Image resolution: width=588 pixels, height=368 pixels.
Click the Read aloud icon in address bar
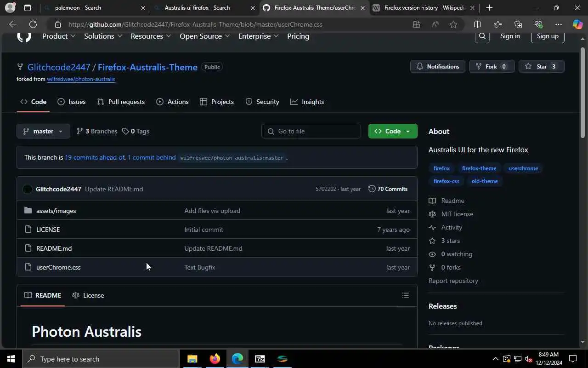[x=435, y=24]
